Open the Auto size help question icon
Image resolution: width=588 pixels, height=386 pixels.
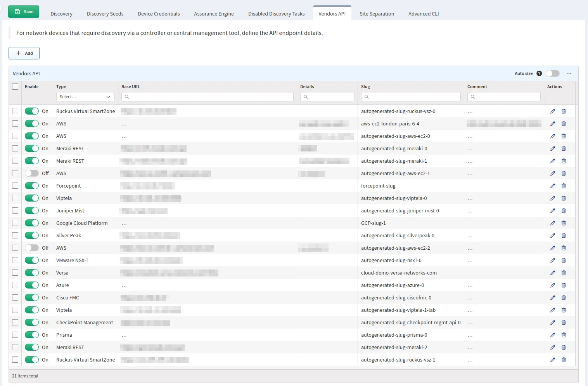539,73
